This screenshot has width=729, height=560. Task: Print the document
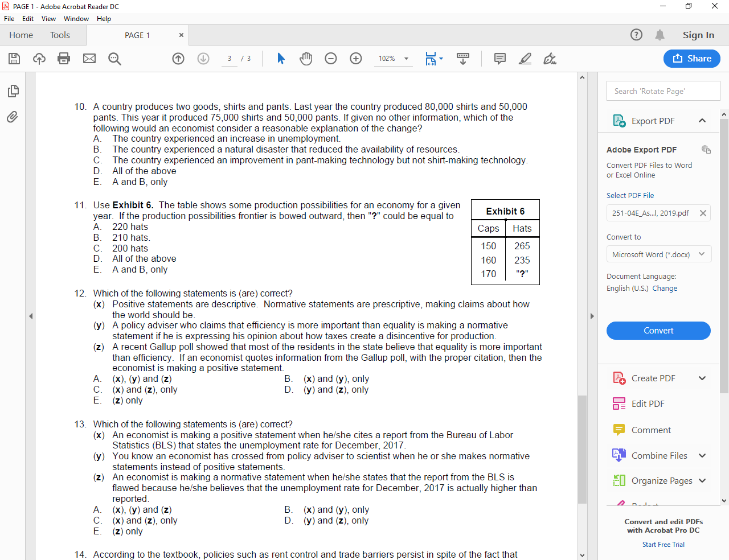point(63,58)
